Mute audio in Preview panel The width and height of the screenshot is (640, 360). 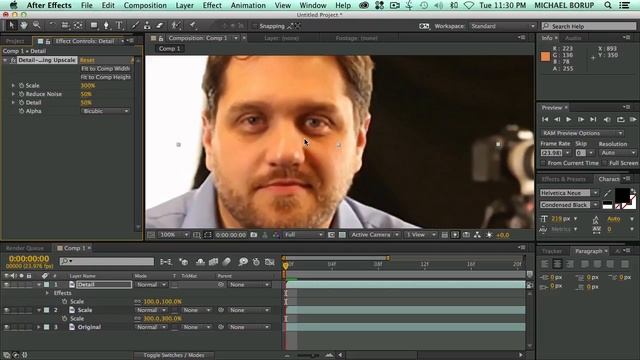pos(607,120)
